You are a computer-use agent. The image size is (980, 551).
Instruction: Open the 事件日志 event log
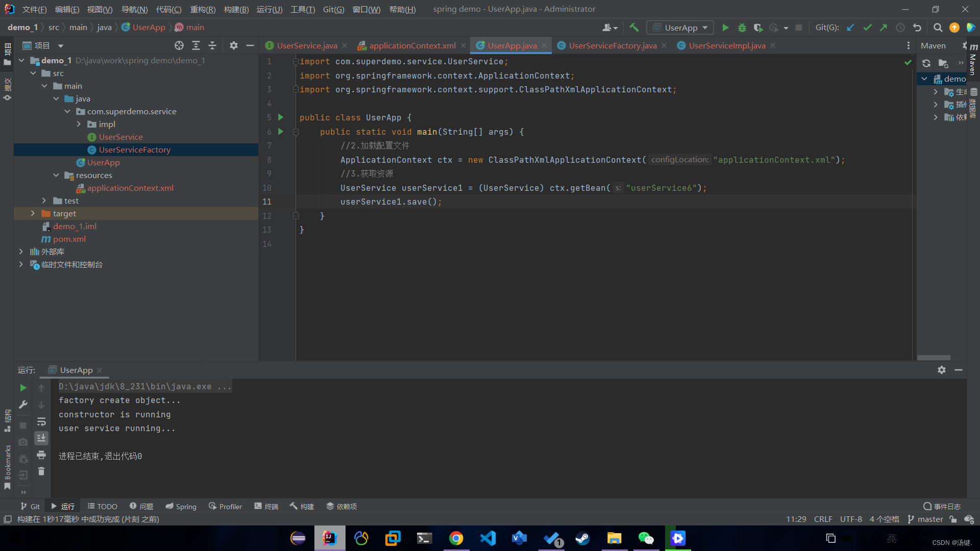tap(942, 507)
